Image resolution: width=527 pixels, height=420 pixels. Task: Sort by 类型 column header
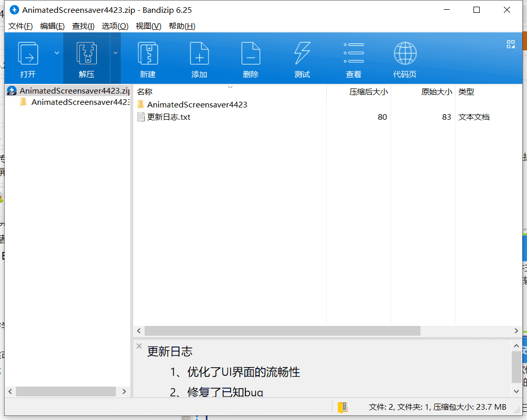pyautogui.click(x=466, y=92)
